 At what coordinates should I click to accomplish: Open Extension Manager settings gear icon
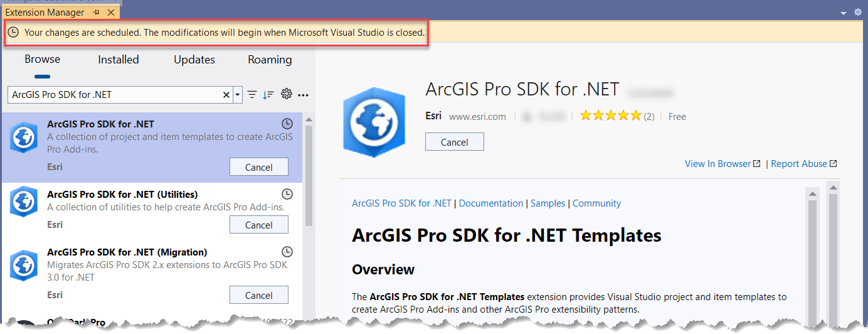tap(287, 94)
